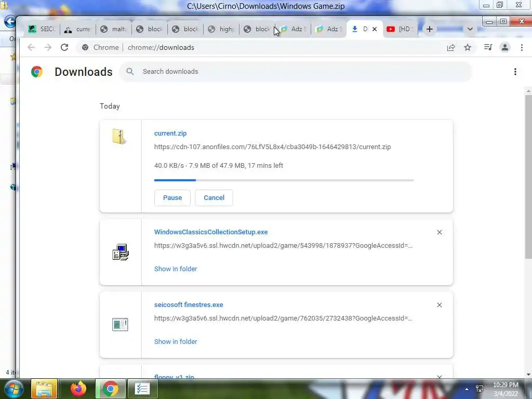Show hidden system tray icons
The image size is (532, 399).
(x=467, y=389)
